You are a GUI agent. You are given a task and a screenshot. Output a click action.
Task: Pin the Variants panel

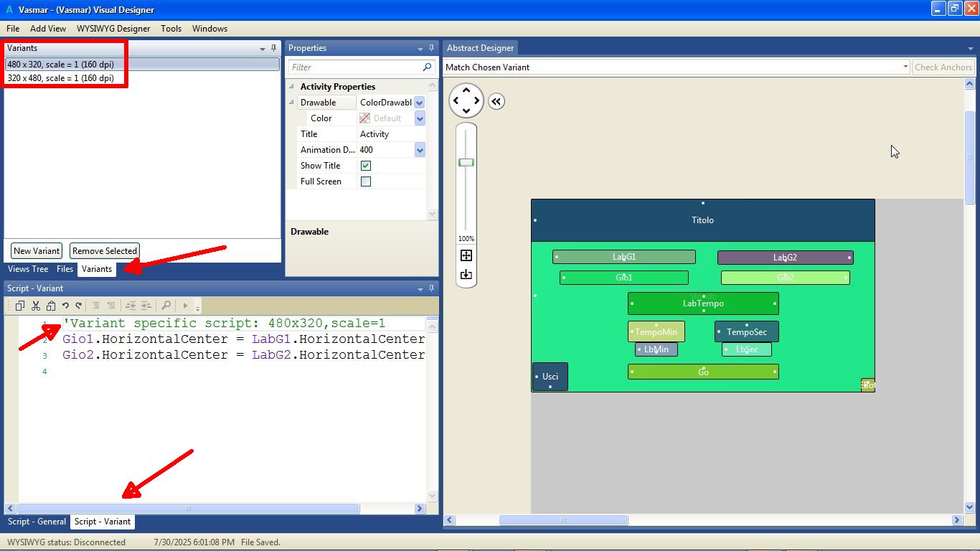[x=273, y=48]
